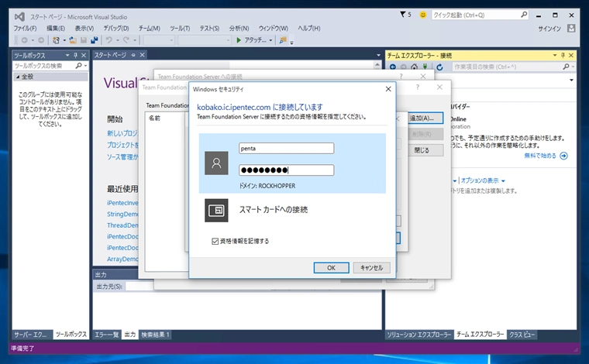
Task: Open the New Project dropdown arrow
Action: click(64, 40)
